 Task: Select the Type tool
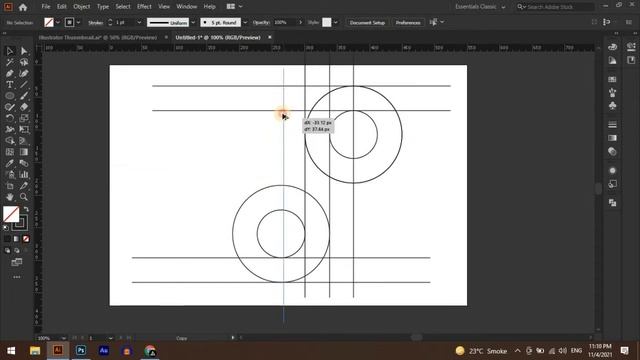(10, 85)
